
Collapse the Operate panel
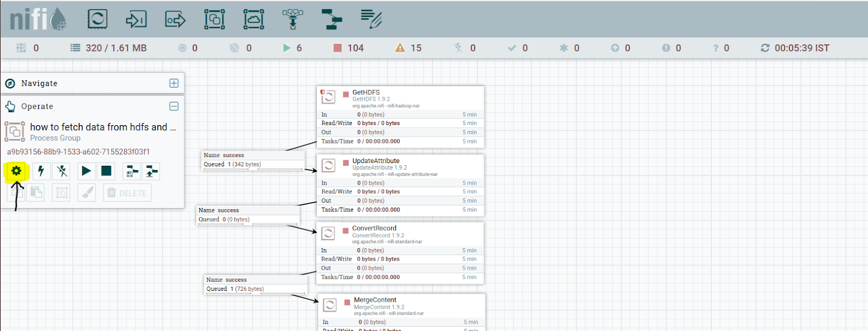(174, 106)
